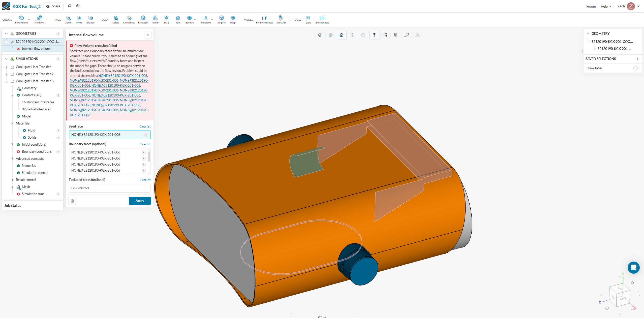Clear list for Boundary faces
The width and height of the screenshot is (644, 318).
[x=145, y=144]
